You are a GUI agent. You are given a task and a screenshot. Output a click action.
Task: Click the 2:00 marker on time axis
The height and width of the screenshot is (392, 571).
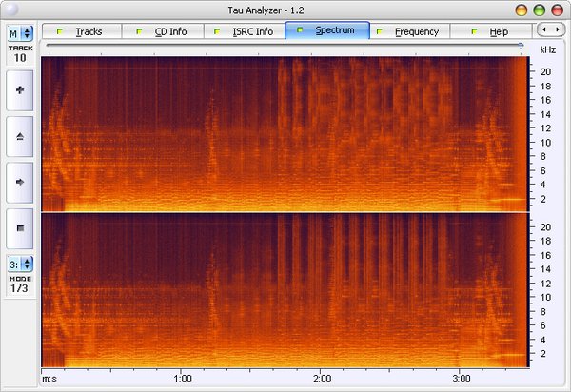323,379
